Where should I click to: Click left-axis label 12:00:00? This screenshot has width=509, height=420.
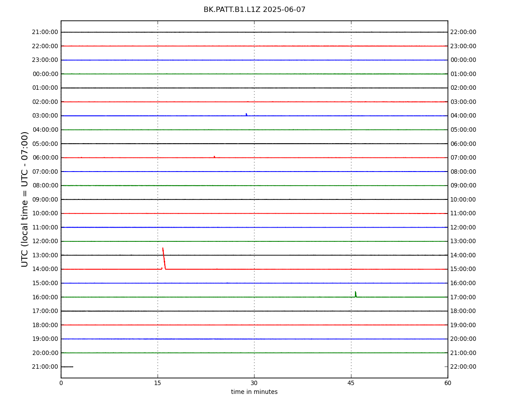(45, 241)
